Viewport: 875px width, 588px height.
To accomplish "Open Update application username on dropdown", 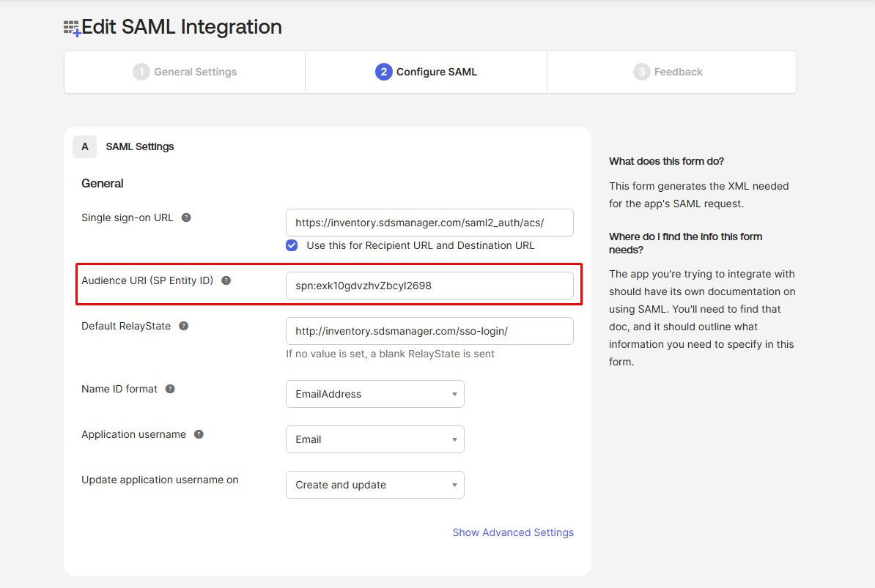I will 374,485.
